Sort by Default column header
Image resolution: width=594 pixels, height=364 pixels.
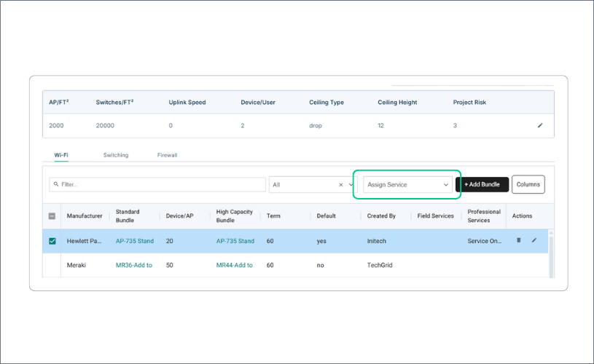(x=327, y=216)
